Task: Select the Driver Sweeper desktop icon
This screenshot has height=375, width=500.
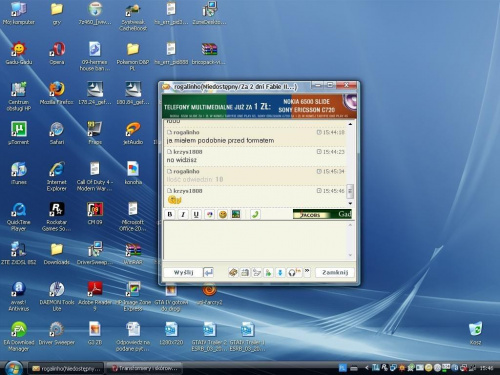Action: click(x=57, y=333)
